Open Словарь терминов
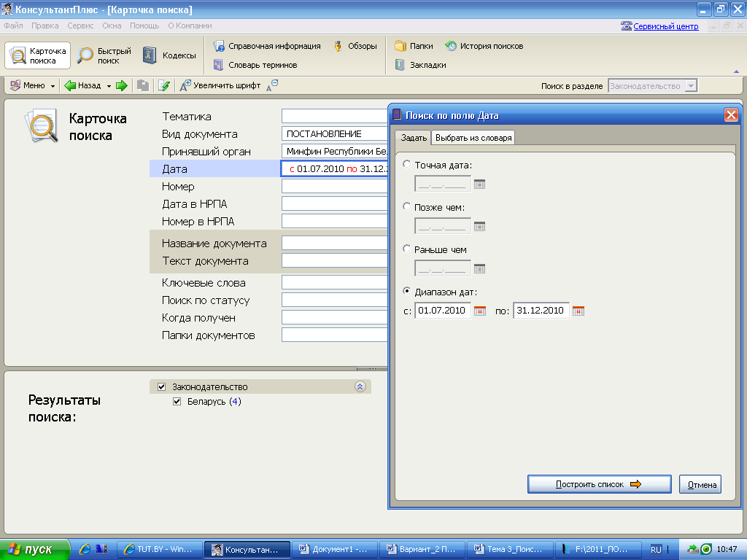The height and width of the screenshot is (560, 747). [x=255, y=65]
